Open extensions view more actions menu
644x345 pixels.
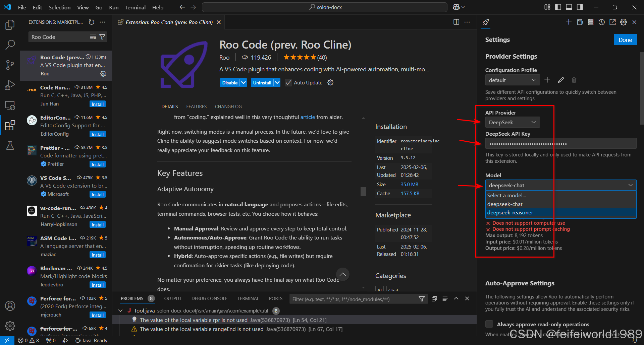coord(102,22)
